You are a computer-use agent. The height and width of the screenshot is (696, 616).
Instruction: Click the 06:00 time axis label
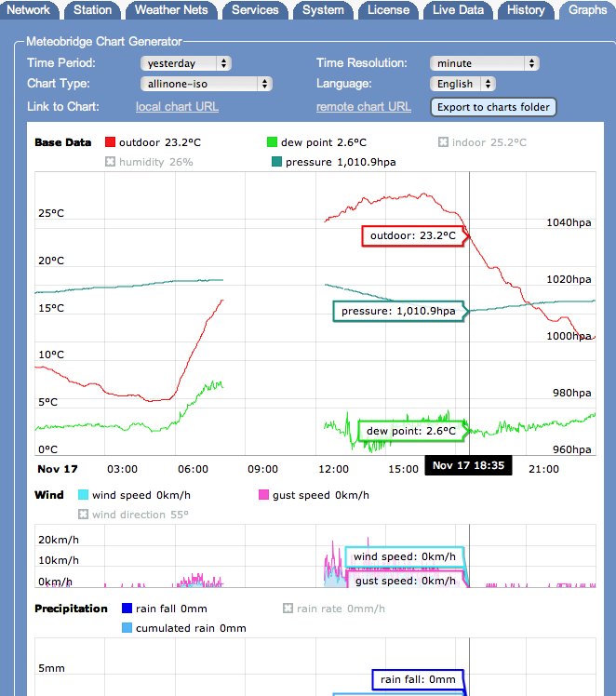tap(193, 469)
